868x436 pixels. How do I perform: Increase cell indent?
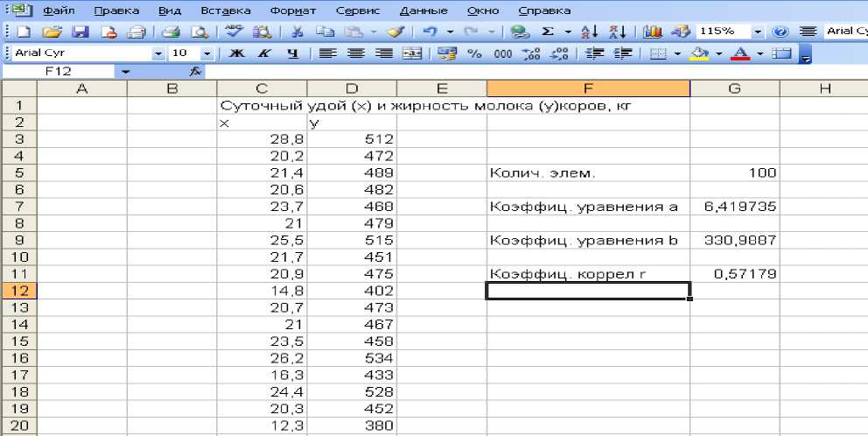point(623,53)
